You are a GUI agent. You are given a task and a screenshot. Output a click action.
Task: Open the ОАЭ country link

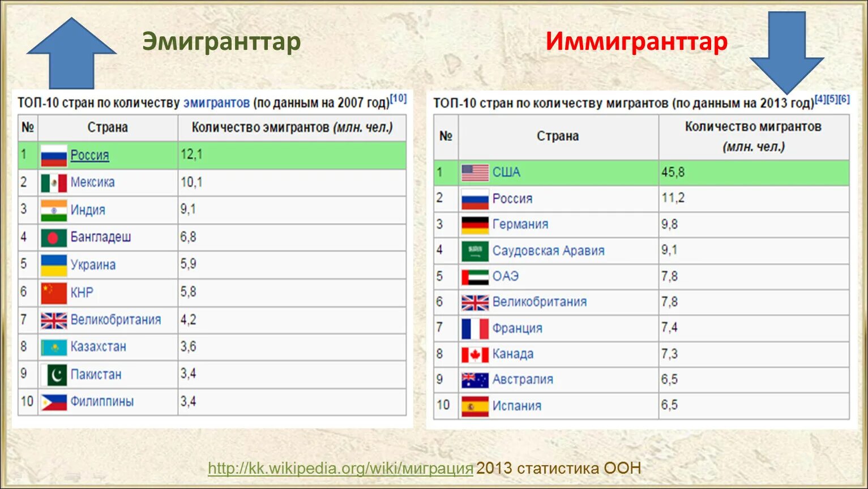506,276
